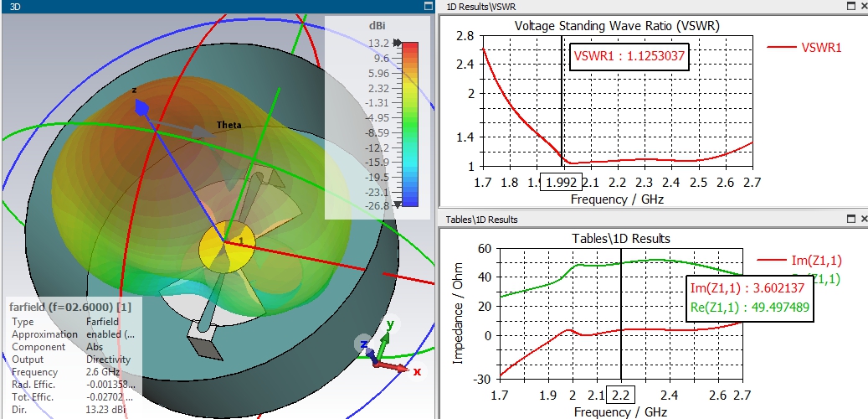
Task: Click the Impedance / Ohm axis label
Action: coord(457,313)
